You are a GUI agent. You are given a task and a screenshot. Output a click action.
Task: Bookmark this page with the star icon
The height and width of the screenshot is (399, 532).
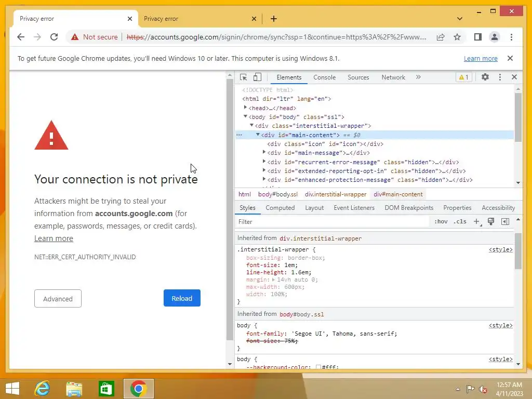click(x=457, y=37)
